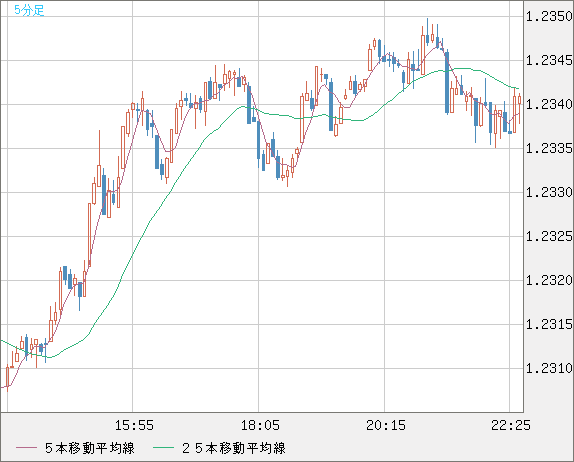574x462 pixels.
Task: Click the 5本移動平均線 legend label
Action: pyautogui.click(x=90, y=448)
